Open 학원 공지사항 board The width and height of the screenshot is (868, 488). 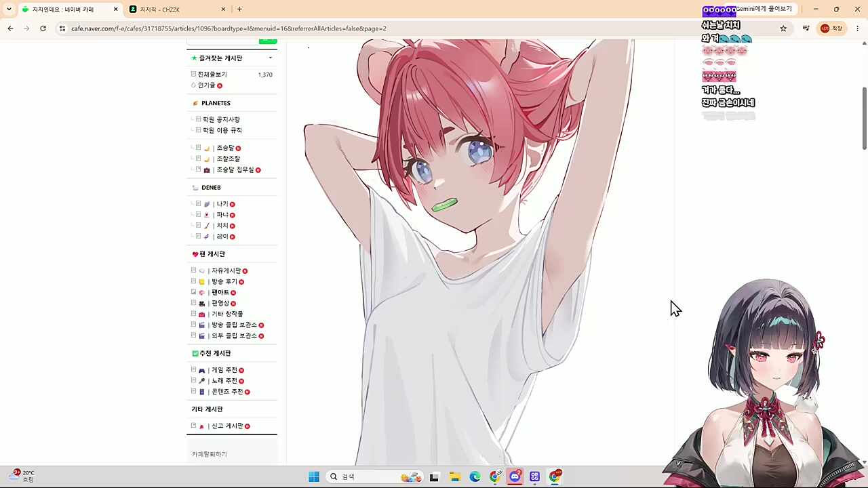[221, 119]
